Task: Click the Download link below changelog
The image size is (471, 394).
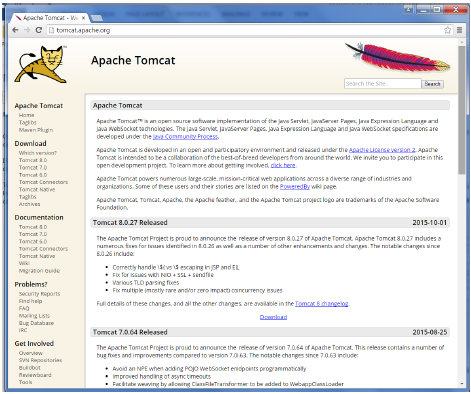Action: click(273, 317)
